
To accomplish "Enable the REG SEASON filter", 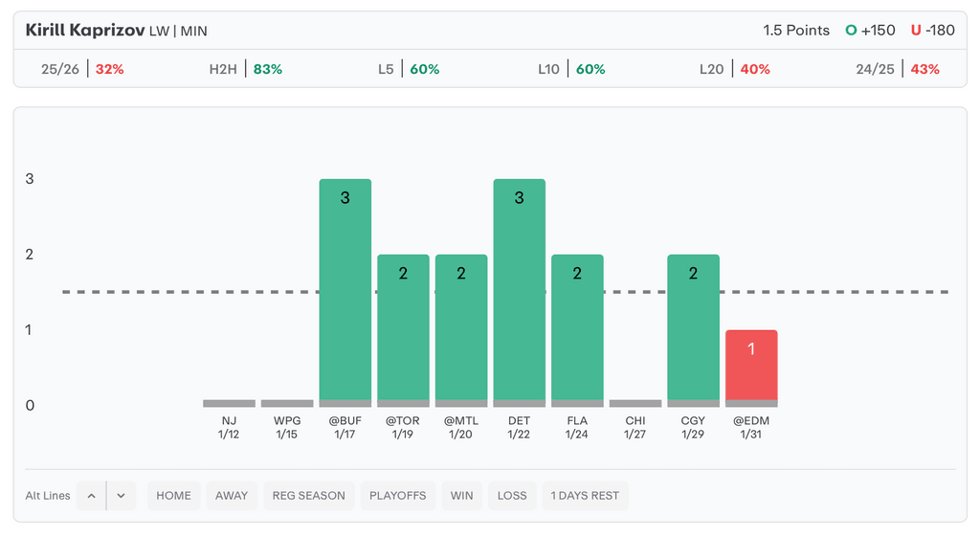I will tap(309, 496).
